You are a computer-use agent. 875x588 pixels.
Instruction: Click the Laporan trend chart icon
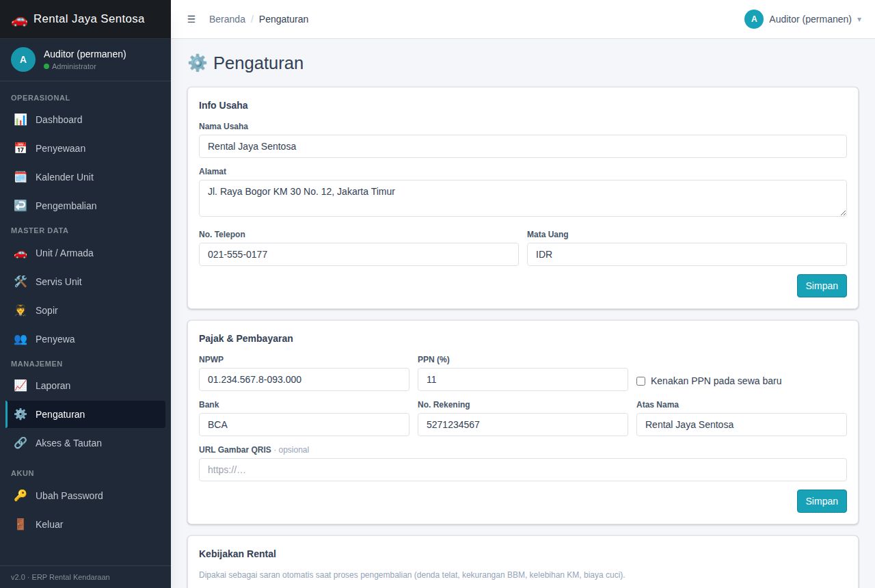coord(21,386)
